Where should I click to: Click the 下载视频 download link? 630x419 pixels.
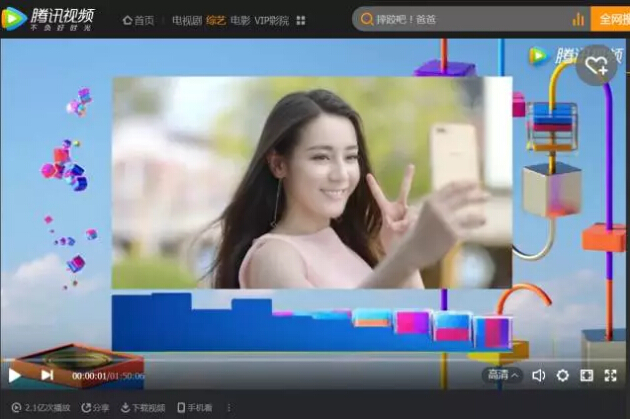coord(143,408)
